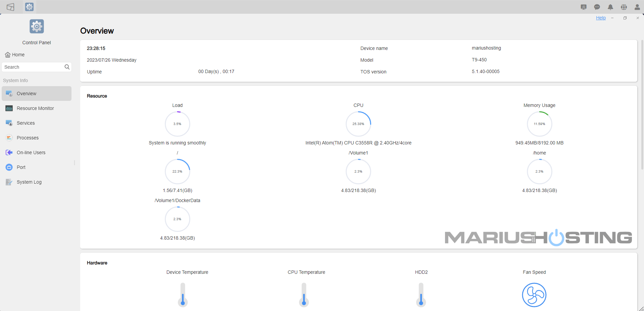Click the Resource Monitor sidebar icon
The height and width of the screenshot is (311, 644).
(x=9, y=108)
